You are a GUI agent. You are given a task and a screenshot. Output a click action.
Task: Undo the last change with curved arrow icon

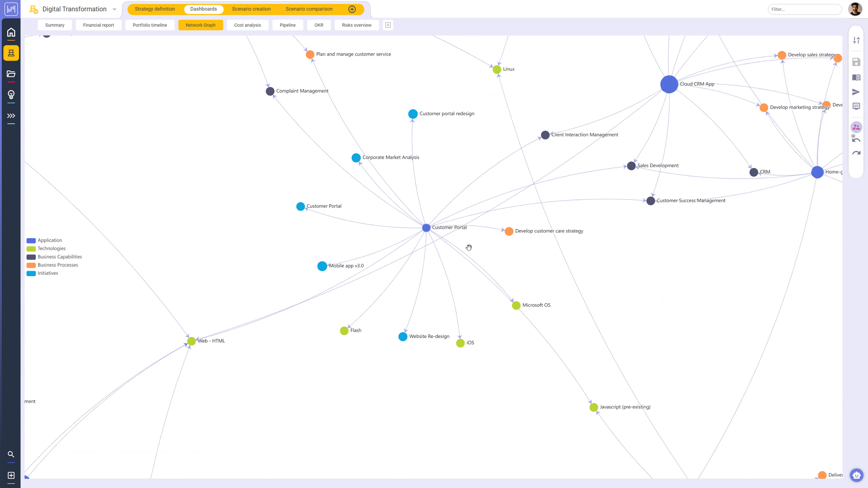[x=856, y=140]
